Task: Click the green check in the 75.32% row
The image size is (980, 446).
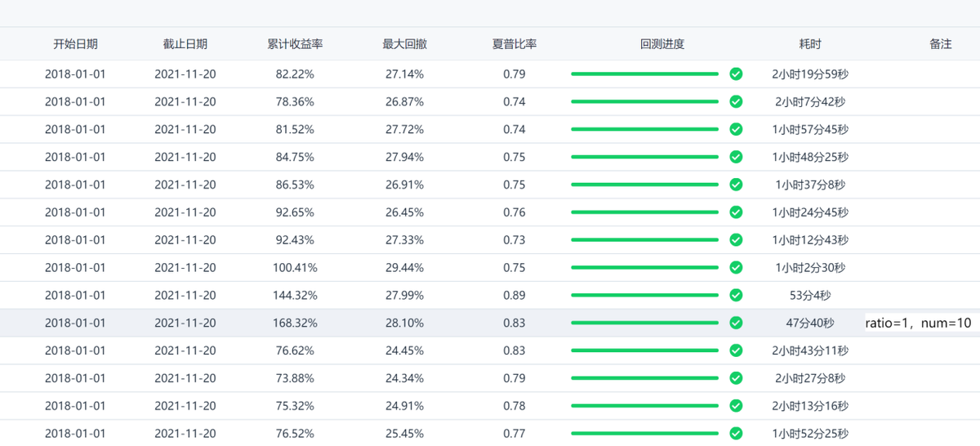Action: 736,406
